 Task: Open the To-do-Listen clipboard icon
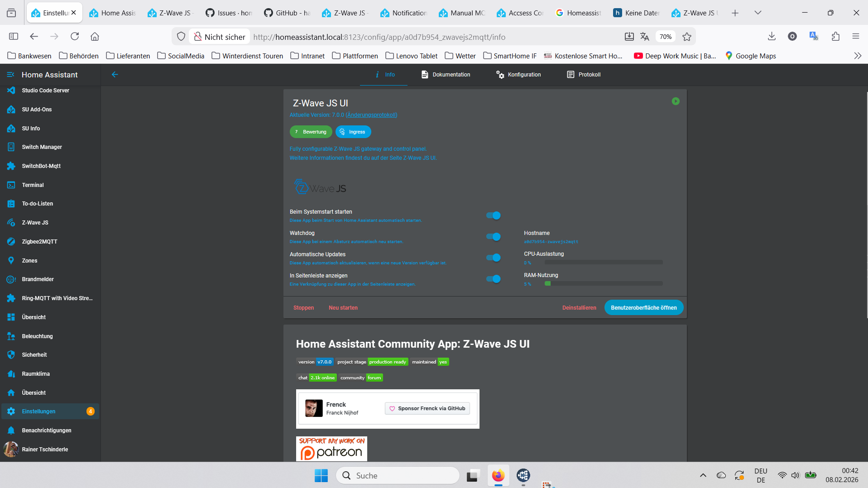coord(11,204)
